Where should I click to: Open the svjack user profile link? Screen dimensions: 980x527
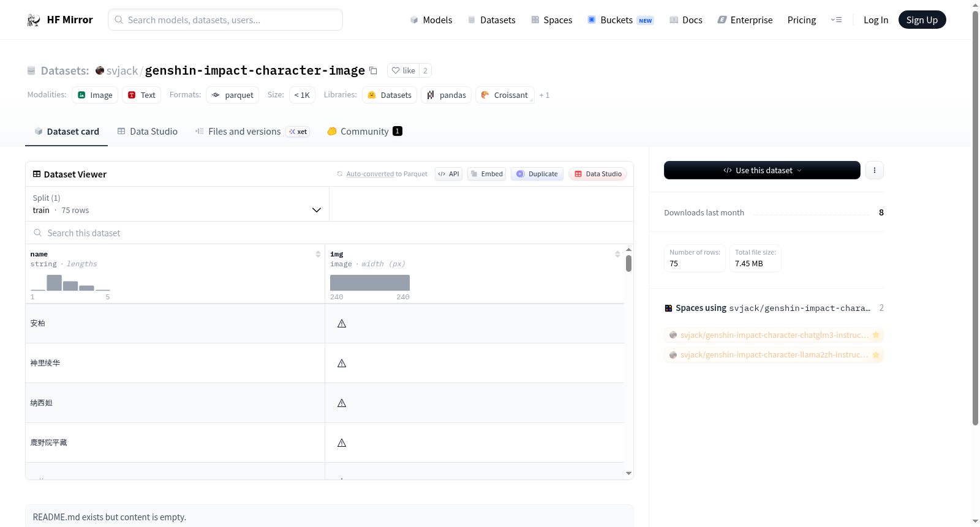point(123,71)
